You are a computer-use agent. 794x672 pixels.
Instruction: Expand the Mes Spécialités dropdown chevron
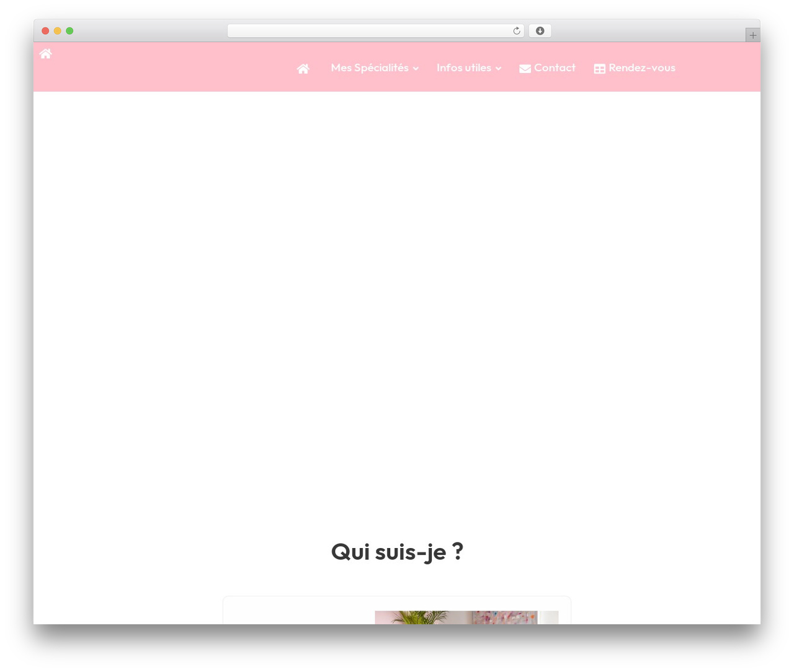(x=416, y=69)
